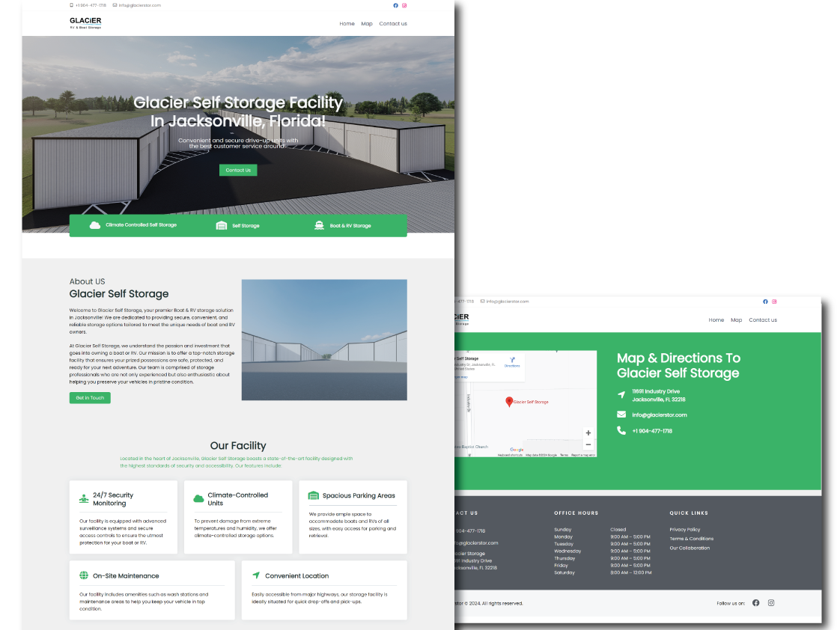Click the Climate-Controlled Units cloud icon

pyautogui.click(x=198, y=499)
